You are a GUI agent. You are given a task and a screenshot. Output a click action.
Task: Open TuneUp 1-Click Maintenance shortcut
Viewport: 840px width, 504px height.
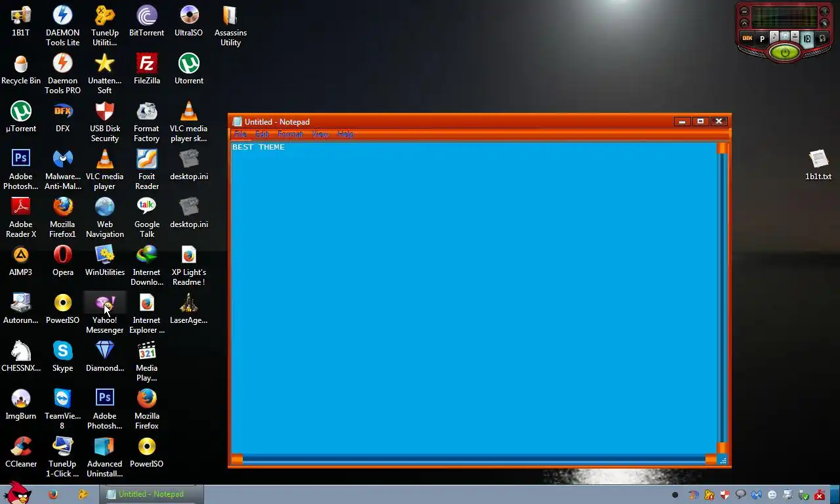[63, 457]
